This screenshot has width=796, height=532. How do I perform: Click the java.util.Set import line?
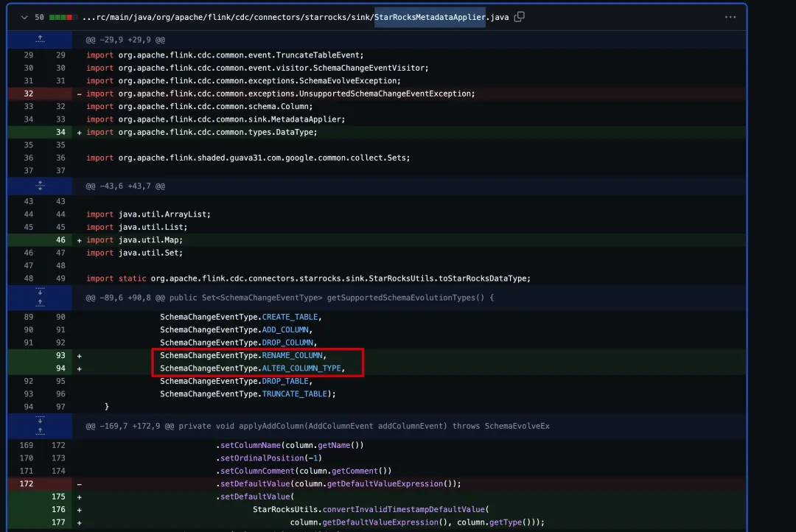(135, 252)
